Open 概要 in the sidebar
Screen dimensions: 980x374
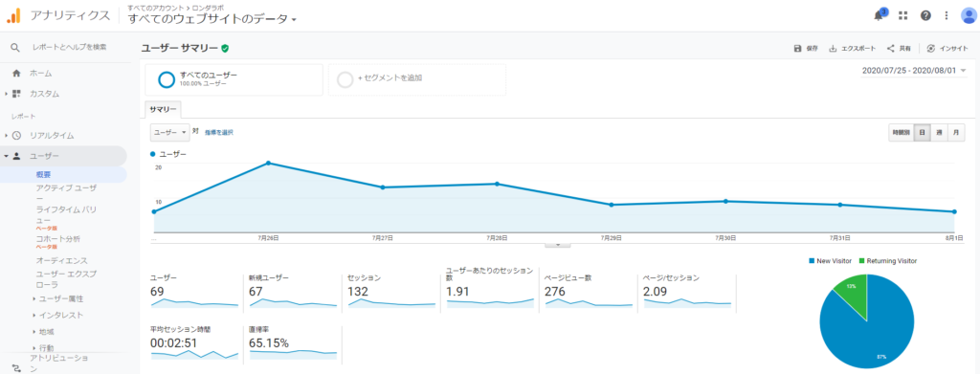[43, 175]
